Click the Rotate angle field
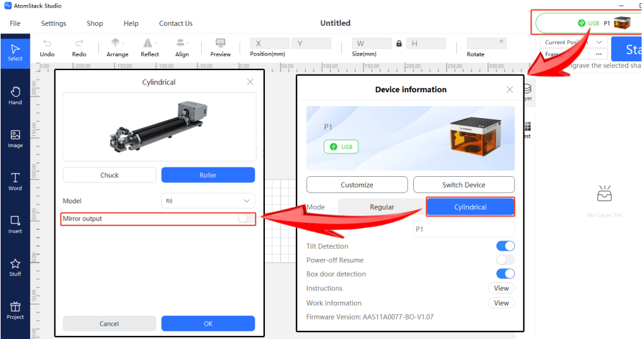The height and width of the screenshot is (339, 644). click(486, 44)
